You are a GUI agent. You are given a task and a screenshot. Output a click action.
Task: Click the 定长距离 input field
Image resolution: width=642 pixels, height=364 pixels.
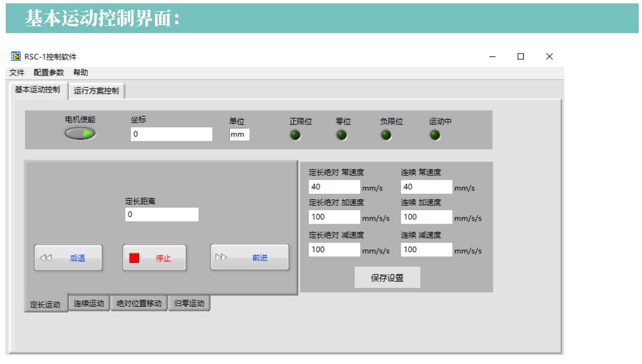(161, 215)
